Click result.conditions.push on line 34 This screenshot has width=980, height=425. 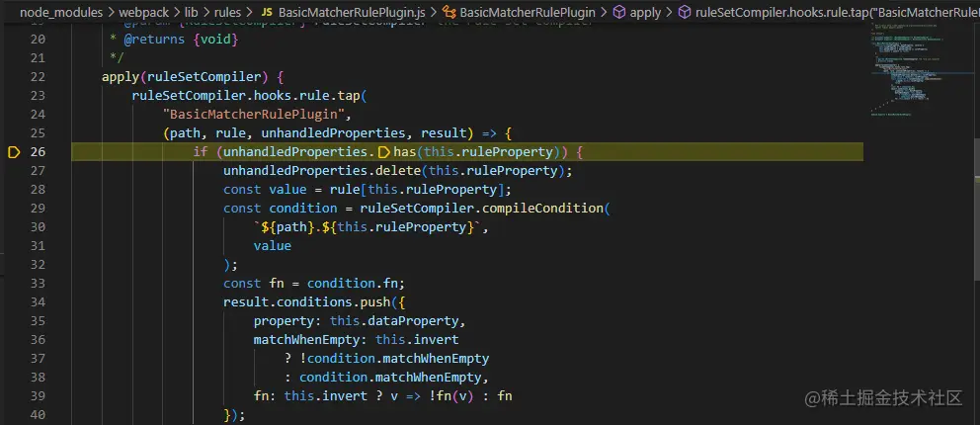coord(306,301)
